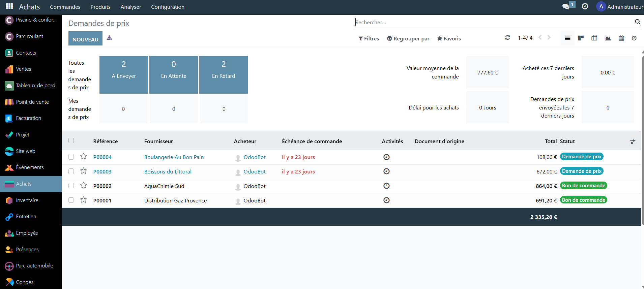Open the Regrouper par dropdown
Viewport: 644px width, 289px height.
408,38
